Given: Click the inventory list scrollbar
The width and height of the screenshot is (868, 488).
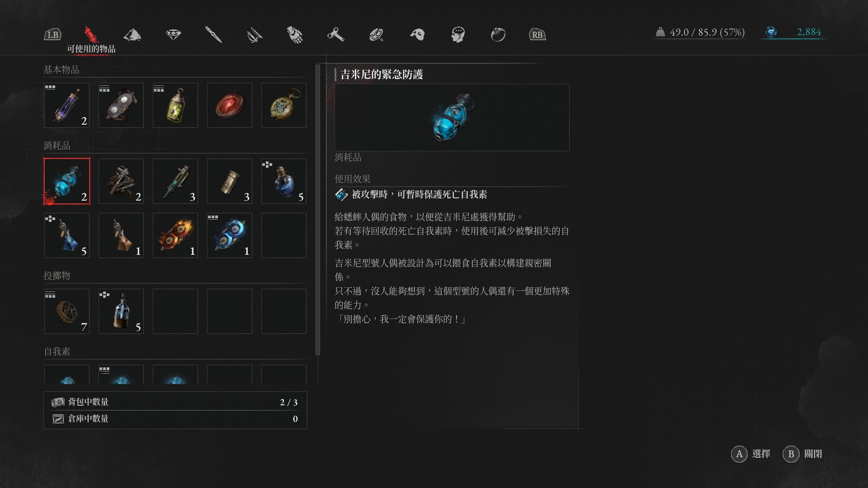Looking at the screenshot, I should (318, 210).
